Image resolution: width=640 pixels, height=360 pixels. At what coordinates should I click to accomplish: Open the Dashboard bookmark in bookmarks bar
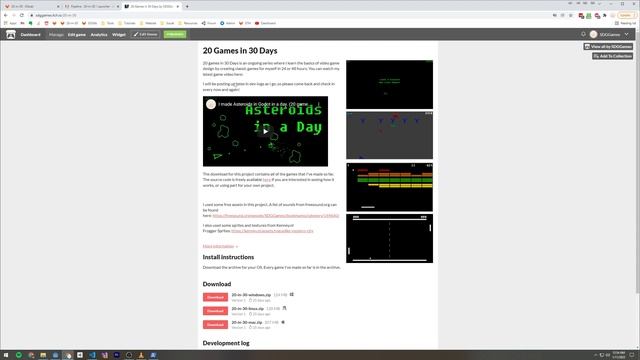(266, 23)
